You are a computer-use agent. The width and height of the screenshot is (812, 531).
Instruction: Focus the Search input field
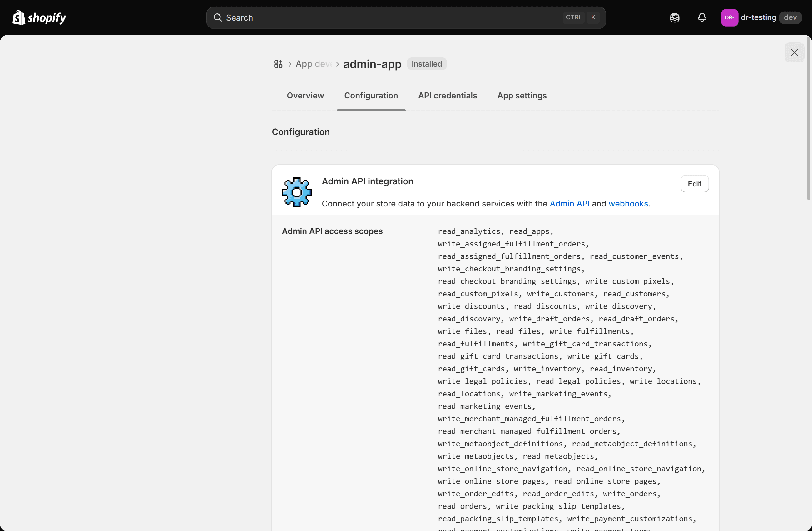406,18
